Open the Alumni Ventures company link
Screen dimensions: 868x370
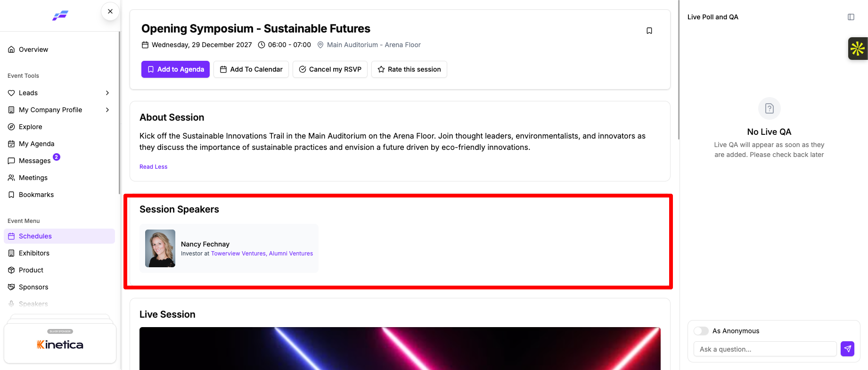pyautogui.click(x=291, y=254)
